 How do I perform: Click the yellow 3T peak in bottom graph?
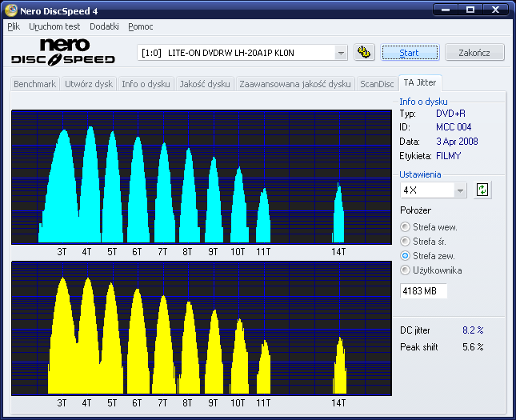62,336
